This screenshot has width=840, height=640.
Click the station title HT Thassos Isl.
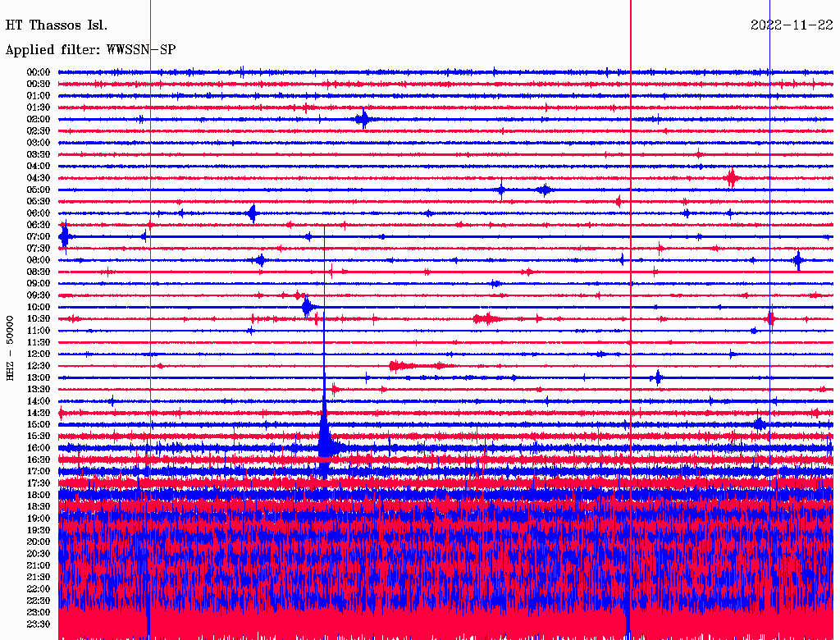(57, 25)
